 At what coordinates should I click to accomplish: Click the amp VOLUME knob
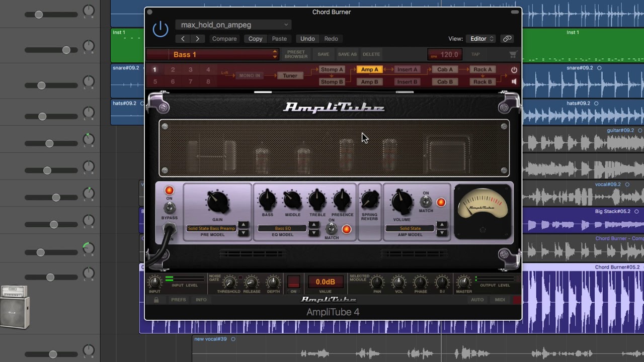pos(401,202)
